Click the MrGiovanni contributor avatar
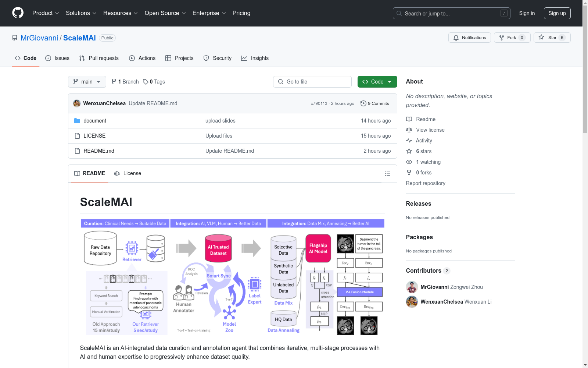Viewport: 588px width, 368px height. point(412,287)
